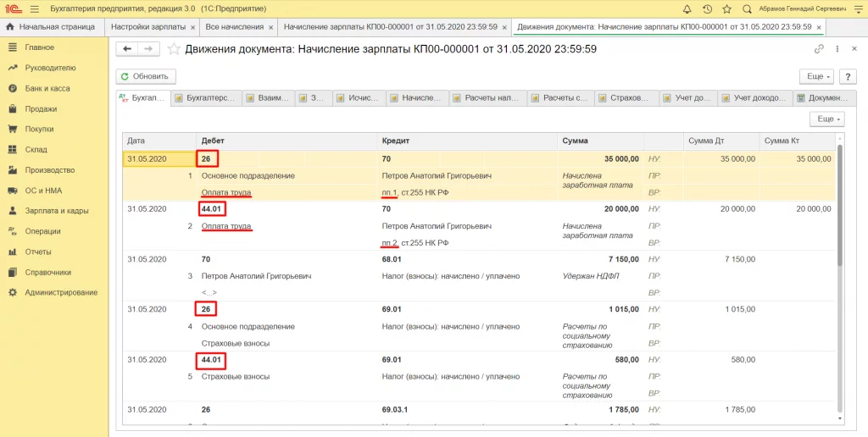Open the table Еще dropdown
The height and width of the screenshot is (437, 868).
click(x=827, y=119)
